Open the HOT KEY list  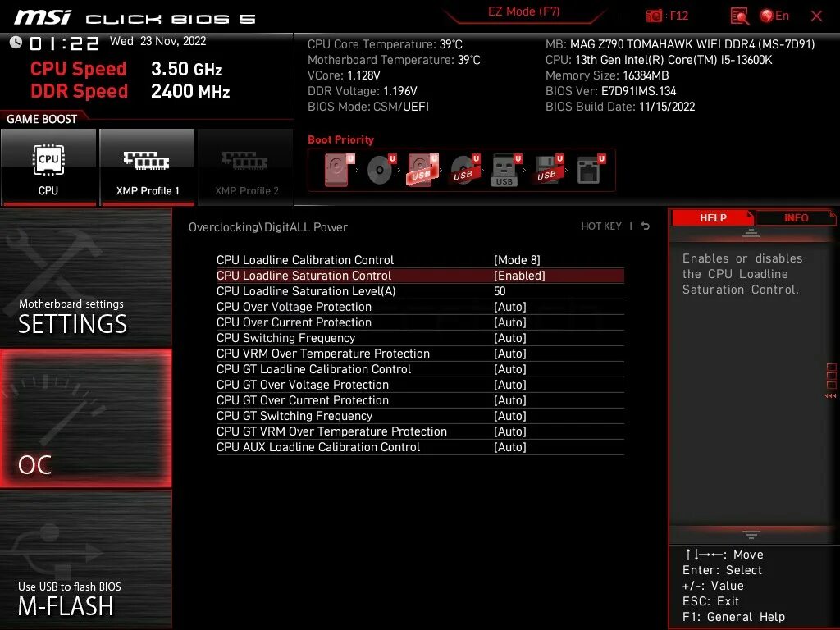coord(601,226)
